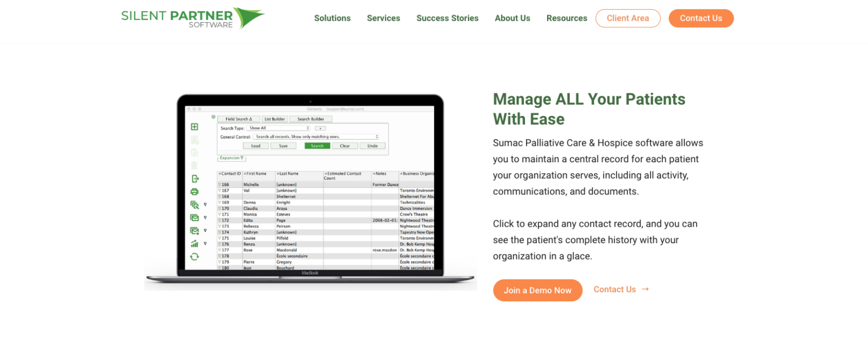Select the duplicate search magnifier icon
This screenshot has width=868, height=337.
(x=194, y=204)
